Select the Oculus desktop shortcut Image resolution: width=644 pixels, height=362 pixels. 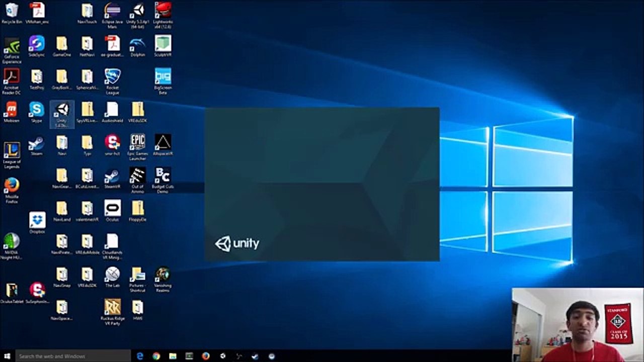pos(112,211)
